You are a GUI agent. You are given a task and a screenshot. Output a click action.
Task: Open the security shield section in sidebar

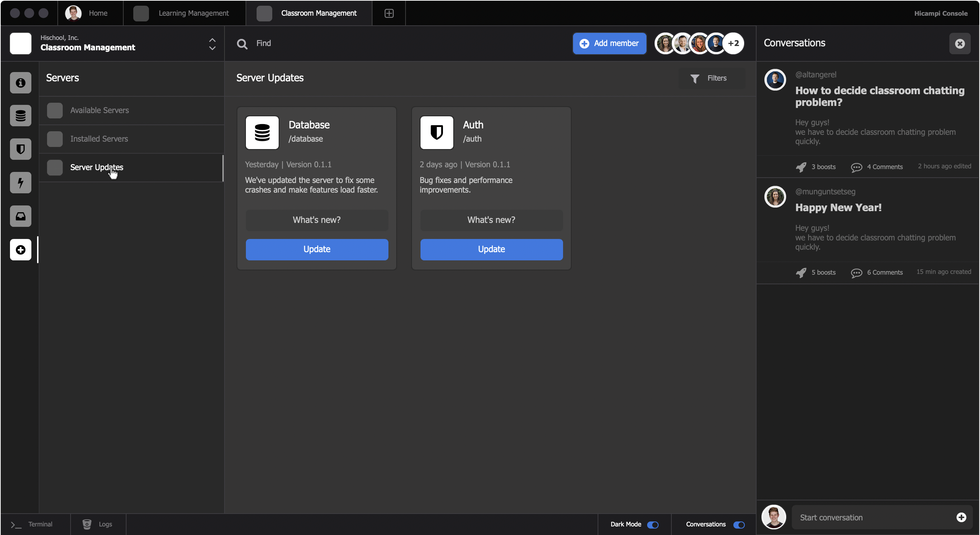(x=20, y=149)
